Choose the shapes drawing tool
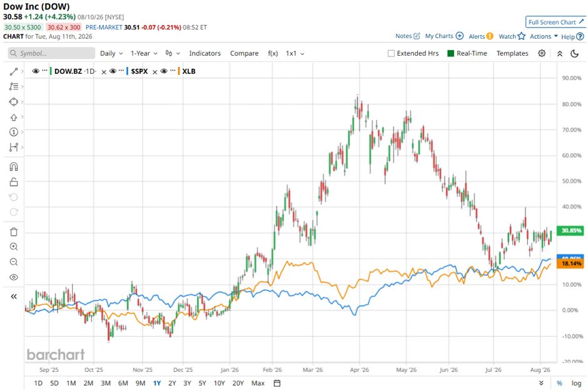This screenshot has width=588, height=390. click(x=14, y=101)
